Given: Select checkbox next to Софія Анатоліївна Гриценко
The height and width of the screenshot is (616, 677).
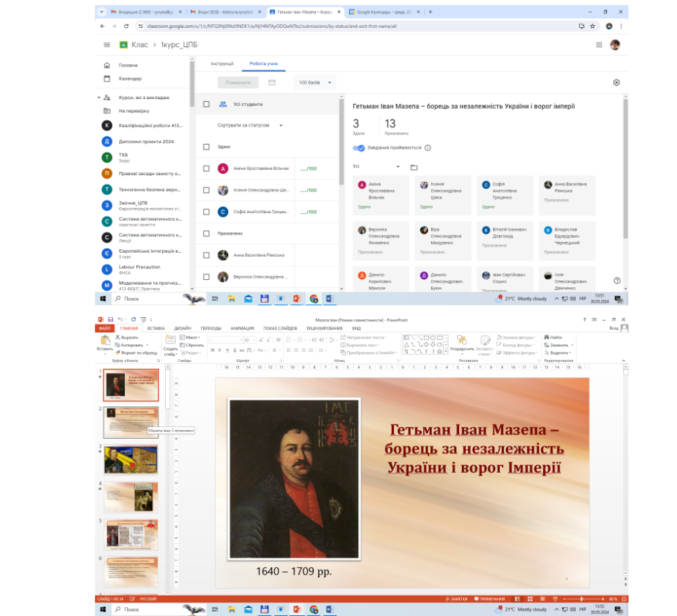Looking at the screenshot, I should coord(206,212).
